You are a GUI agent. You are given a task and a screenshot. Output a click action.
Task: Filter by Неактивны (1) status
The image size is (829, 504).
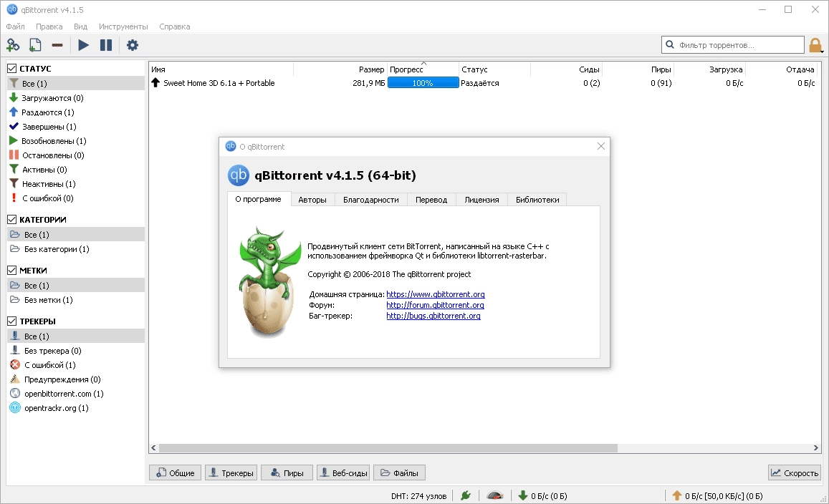click(x=49, y=183)
